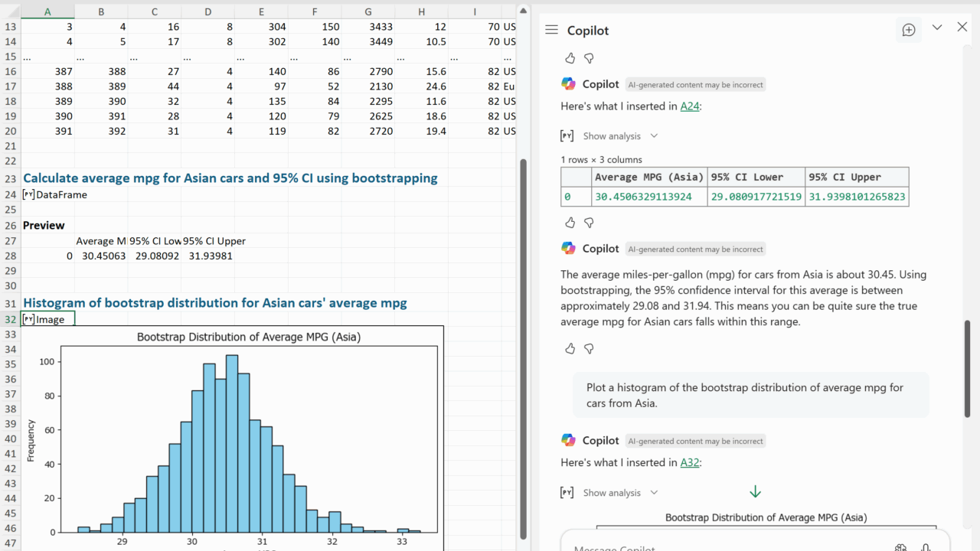This screenshot has width=980, height=551.
Task: Follow the A24 cell link
Action: click(x=689, y=106)
